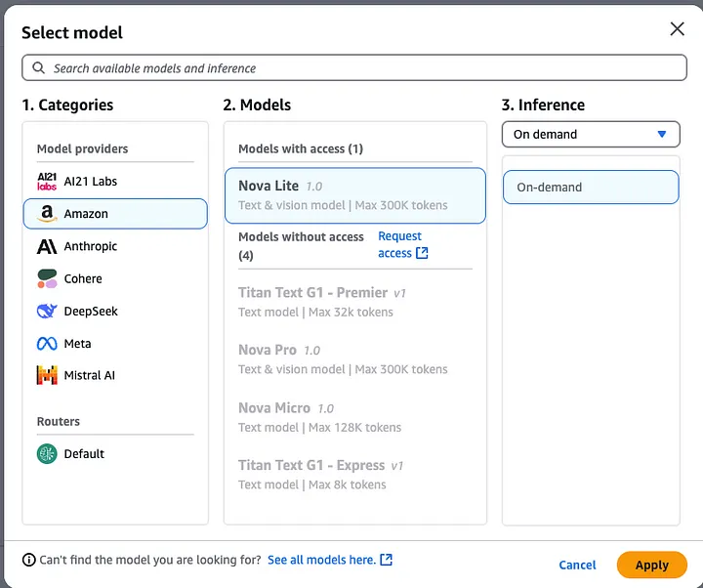The image size is (703, 588).
Task: Click the Meta infinity logo icon
Action: [x=47, y=344]
